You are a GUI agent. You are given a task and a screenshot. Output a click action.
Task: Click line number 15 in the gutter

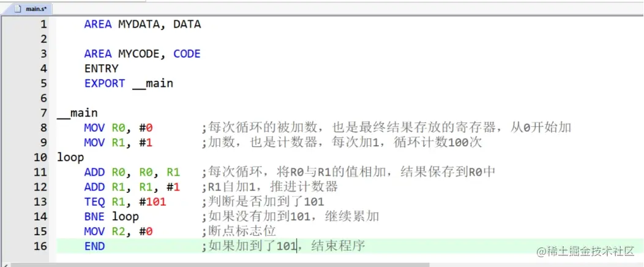click(40, 231)
